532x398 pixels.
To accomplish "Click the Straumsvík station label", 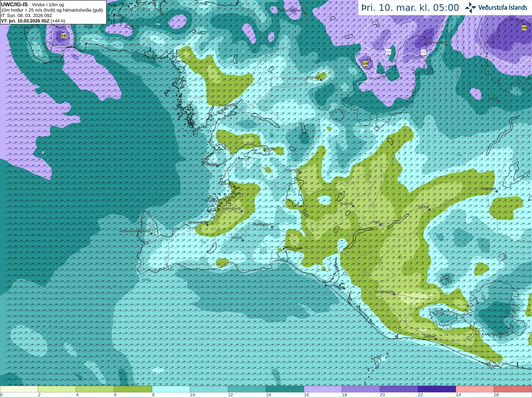I will click(197, 222).
